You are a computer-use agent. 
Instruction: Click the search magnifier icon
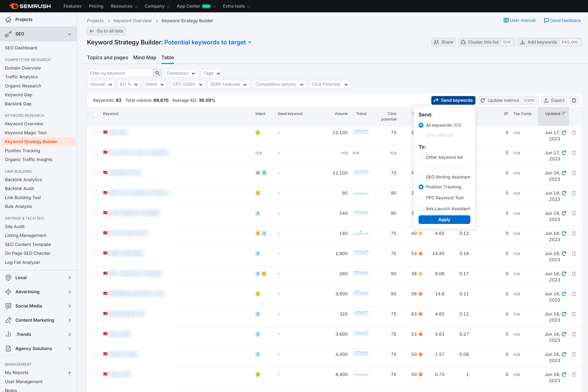[157, 73]
